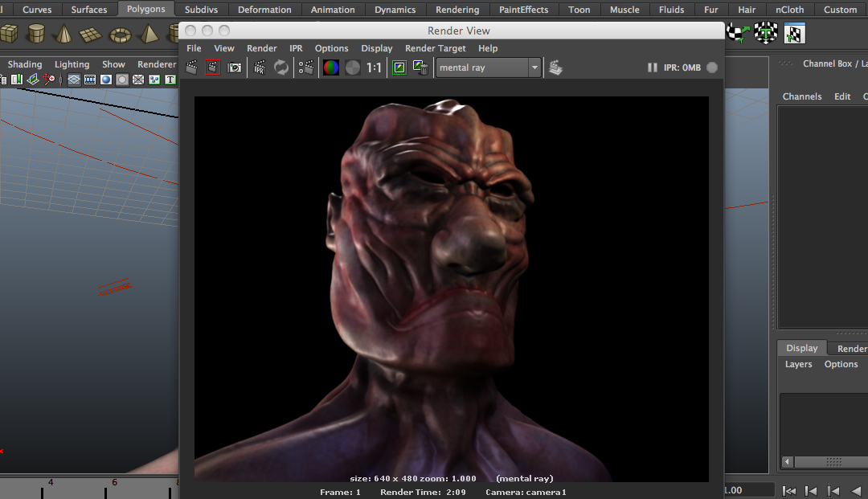The width and height of the screenshot is (868, 499).
Task: Create a polygon torus from the shelf
Action: point(120,35)
